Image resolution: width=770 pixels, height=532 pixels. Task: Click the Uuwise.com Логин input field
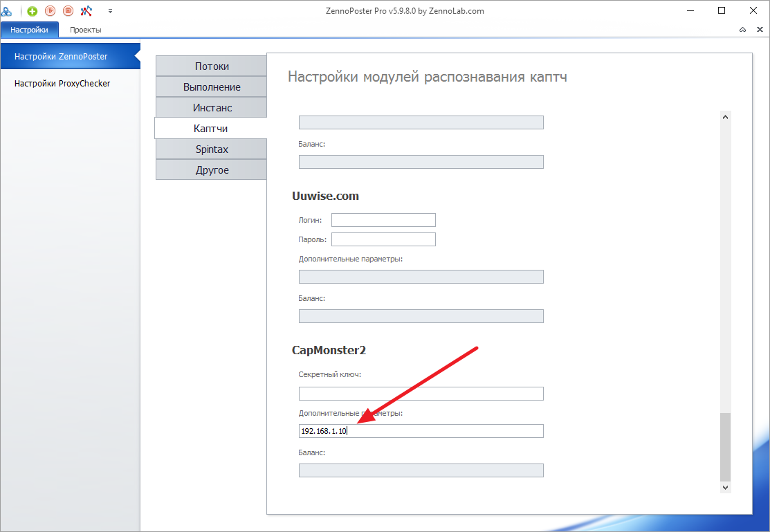(x=383, y=220)
